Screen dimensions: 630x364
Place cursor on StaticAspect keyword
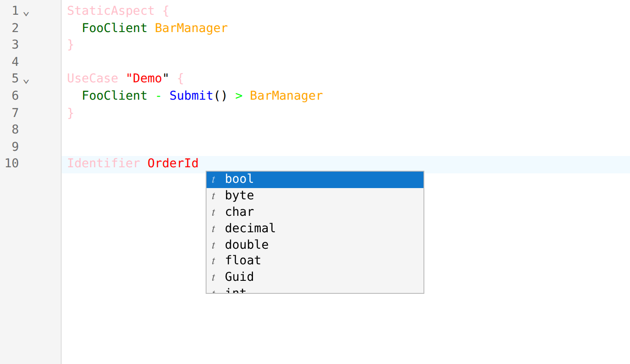[x=111, y=11]
